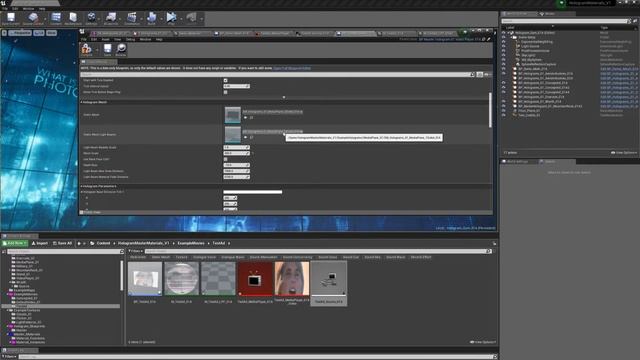The image size is (640, 360).
Task: Click ExampleMovies in breadcrumb path
Action: (x=191, y=243)
